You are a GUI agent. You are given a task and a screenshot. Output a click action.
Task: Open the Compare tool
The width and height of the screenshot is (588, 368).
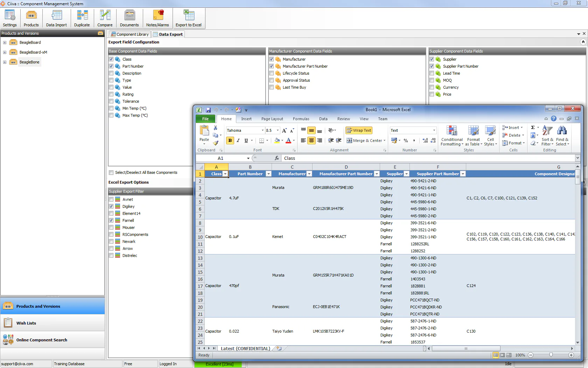tap(105, 18)
